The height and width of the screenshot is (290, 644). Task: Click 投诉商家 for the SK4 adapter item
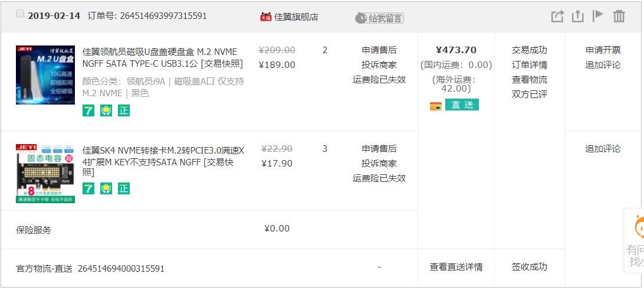(379, 163)
